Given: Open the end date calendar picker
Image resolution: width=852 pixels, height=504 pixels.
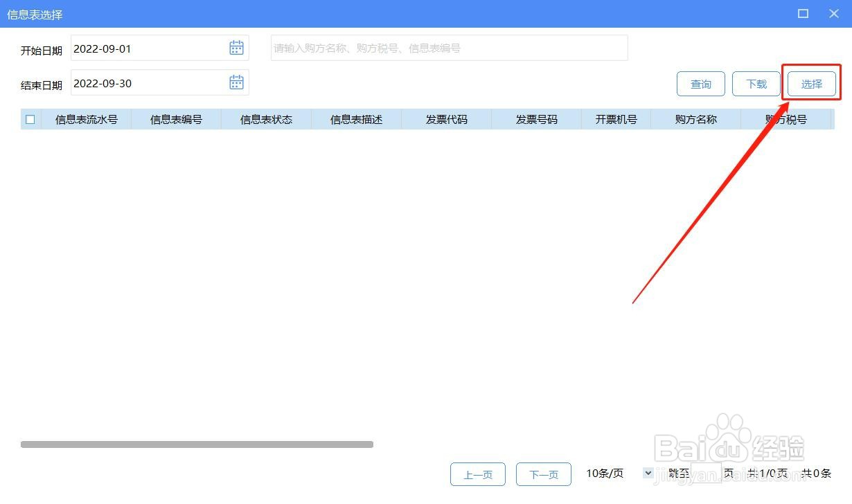Looking at the screenshot, I should coord(236,82).
